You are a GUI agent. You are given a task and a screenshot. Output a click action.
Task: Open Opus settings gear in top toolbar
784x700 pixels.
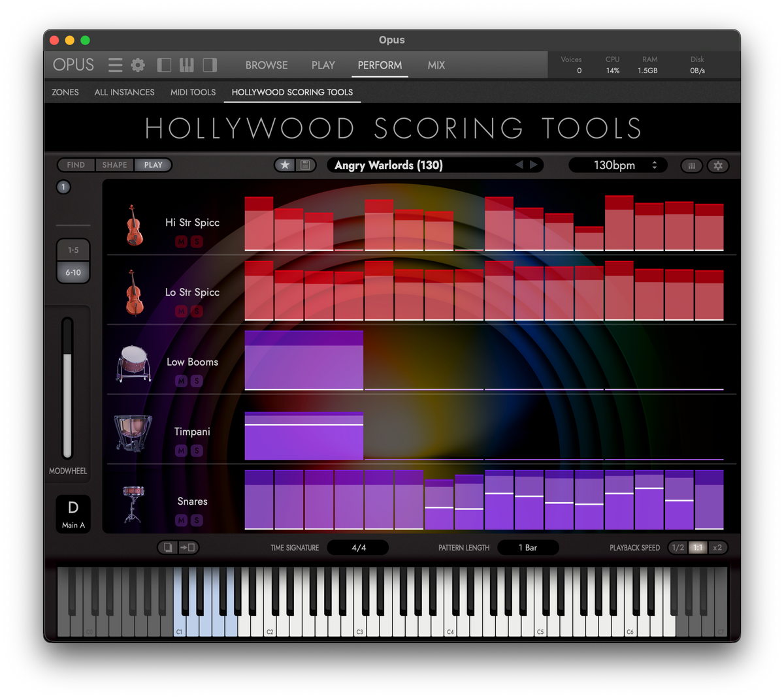click(x=138, y=65)
